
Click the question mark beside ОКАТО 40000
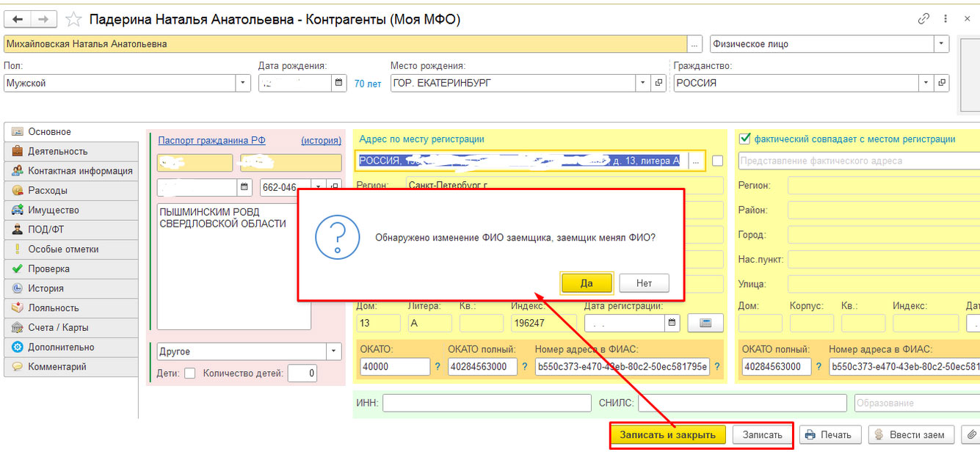438,367
